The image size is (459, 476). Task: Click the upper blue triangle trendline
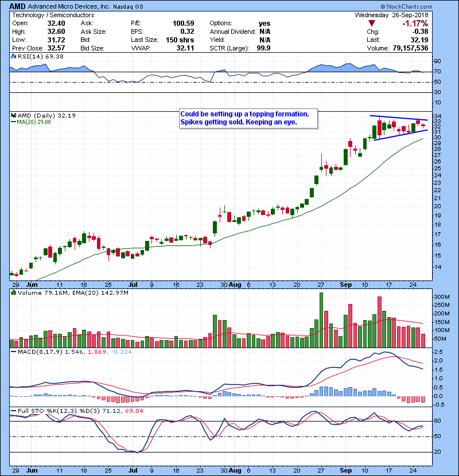click(x=399, y=118)
